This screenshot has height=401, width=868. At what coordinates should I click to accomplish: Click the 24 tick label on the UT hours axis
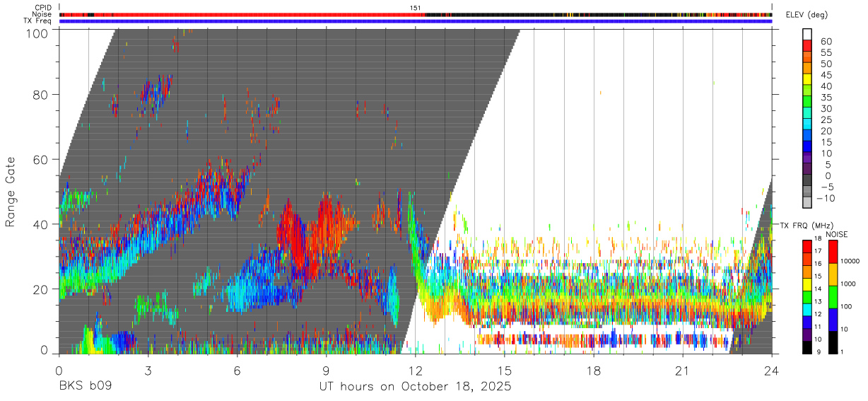pyautogui.click(x=772, y=371)
